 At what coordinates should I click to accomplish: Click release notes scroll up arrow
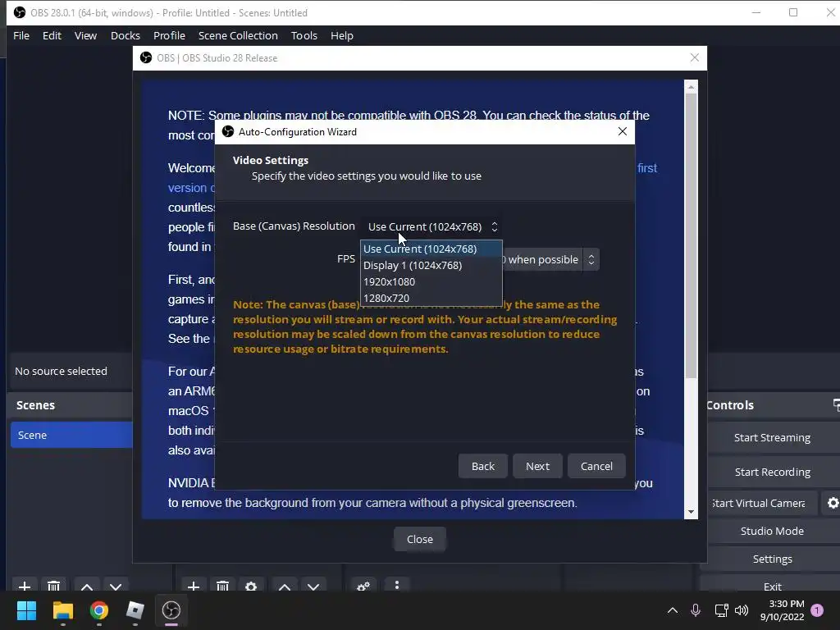coord(691,86)
